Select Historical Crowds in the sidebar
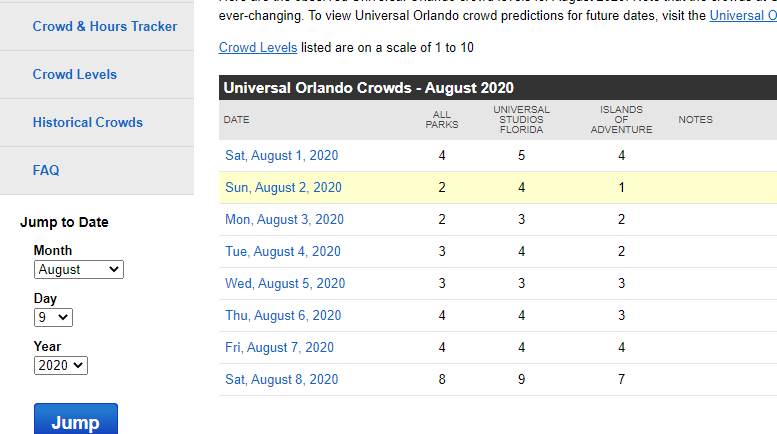 [x=88, y=122]
